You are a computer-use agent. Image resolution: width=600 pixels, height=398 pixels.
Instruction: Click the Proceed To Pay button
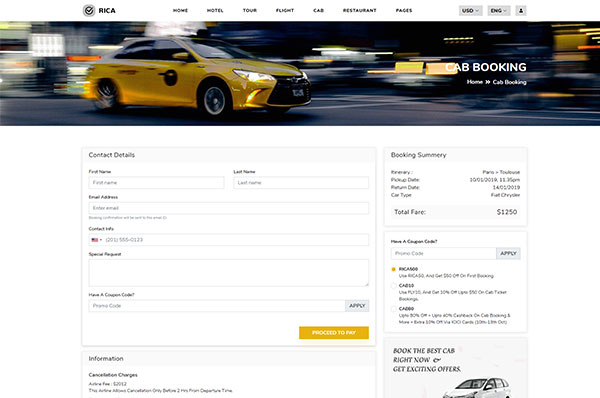pos(334,333)
